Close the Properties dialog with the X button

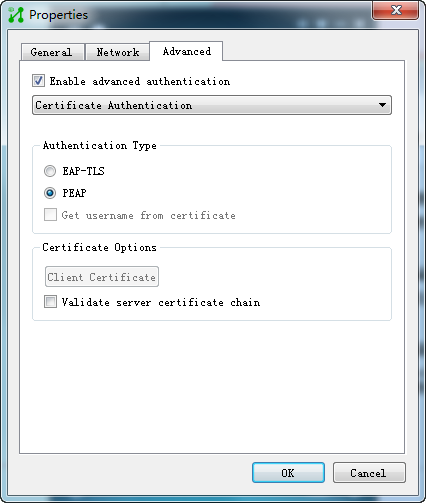395,10
